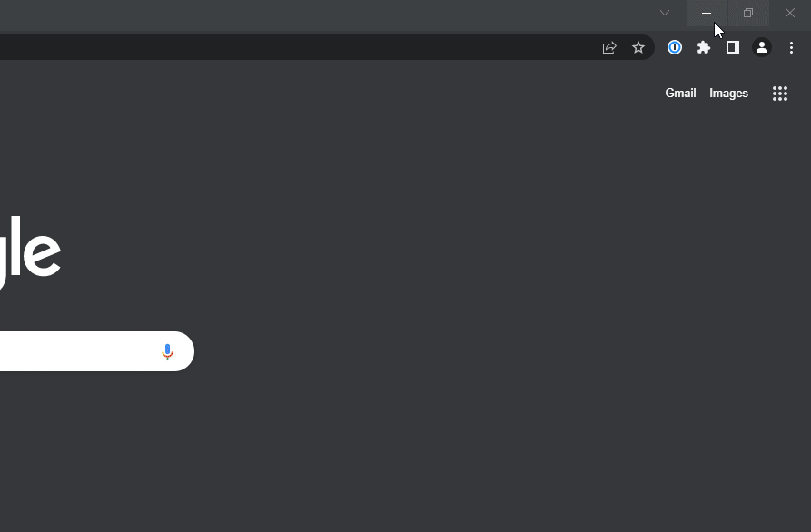Open the 1Password extension
This screenshot has height=532, width=811.
pyautogui.click(x=675, y=48)
